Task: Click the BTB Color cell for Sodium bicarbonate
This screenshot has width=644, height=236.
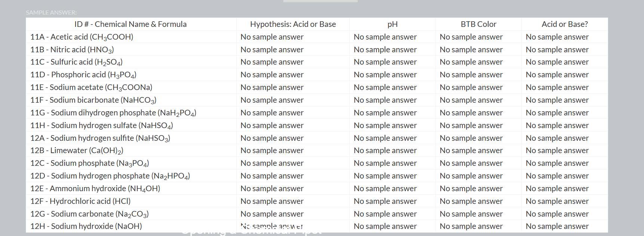Action: [471, 100]
